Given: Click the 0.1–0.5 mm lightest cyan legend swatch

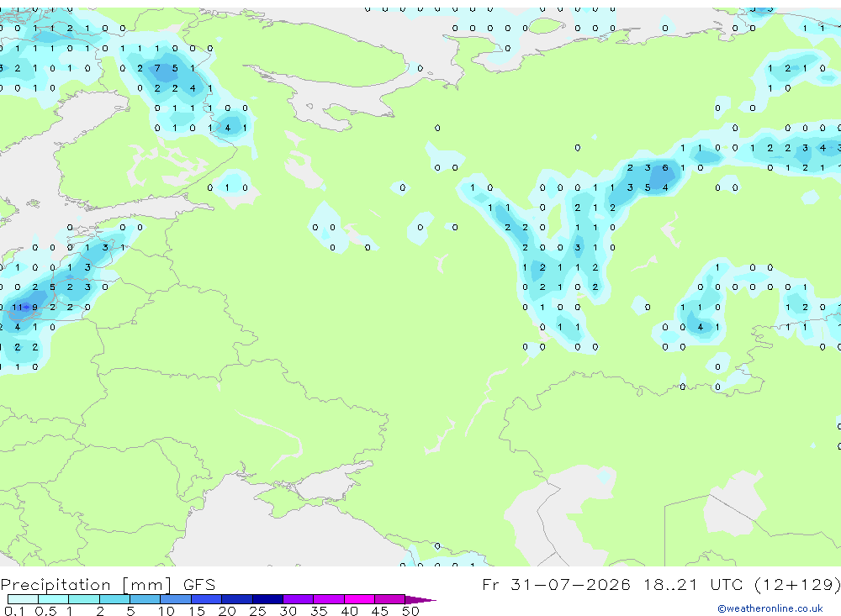Looking at the screenshot, I should (23, 599).
